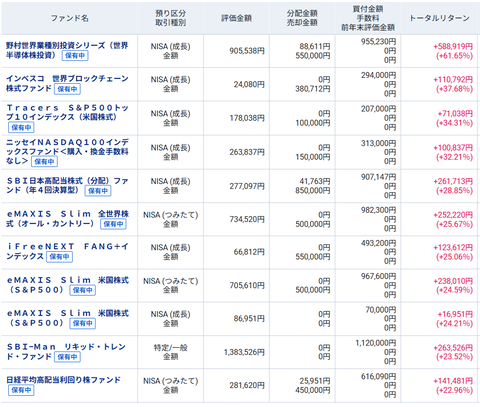This screenshot has height=407, width=480.
Task: Open eMAXIS Slim 全世界株式 オール・カントリー link
Action: [x=67, y=218]
